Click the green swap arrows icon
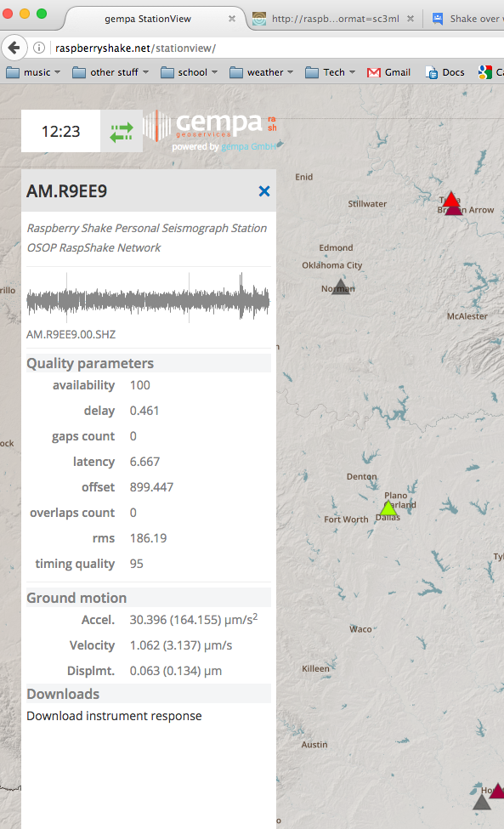 tap(122, 132)
